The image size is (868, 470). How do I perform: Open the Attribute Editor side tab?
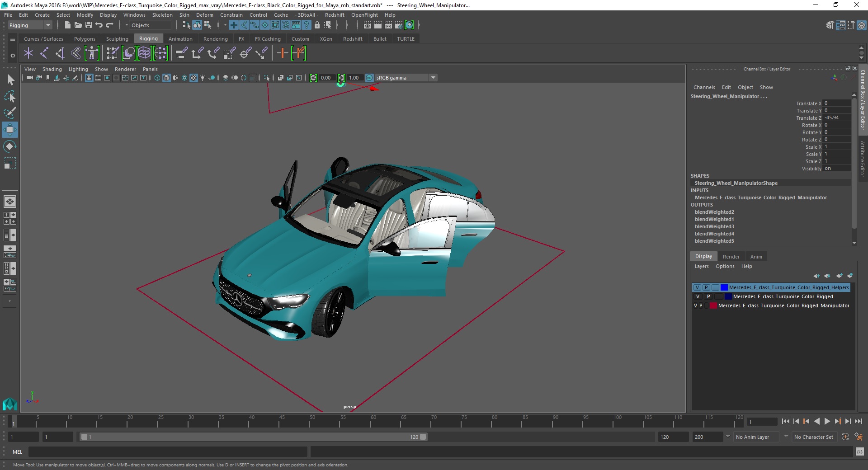pyautogui.click(x=863, y=159)
